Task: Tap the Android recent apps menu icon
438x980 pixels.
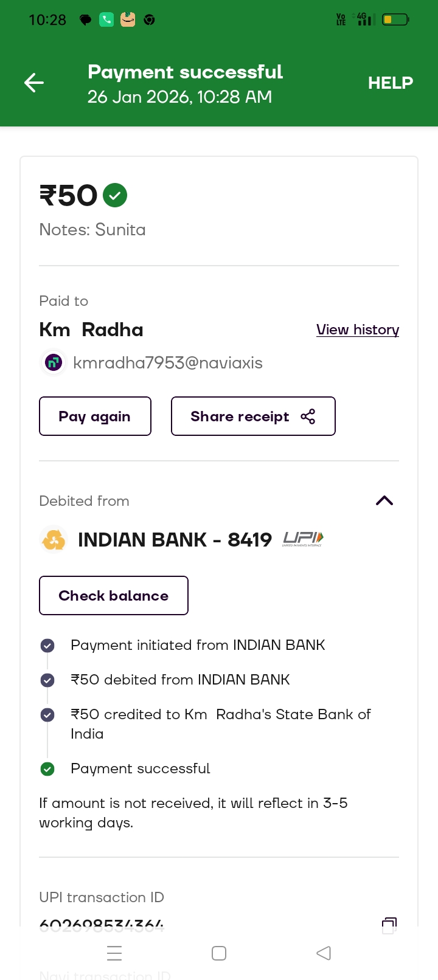Action: [114, 953]
